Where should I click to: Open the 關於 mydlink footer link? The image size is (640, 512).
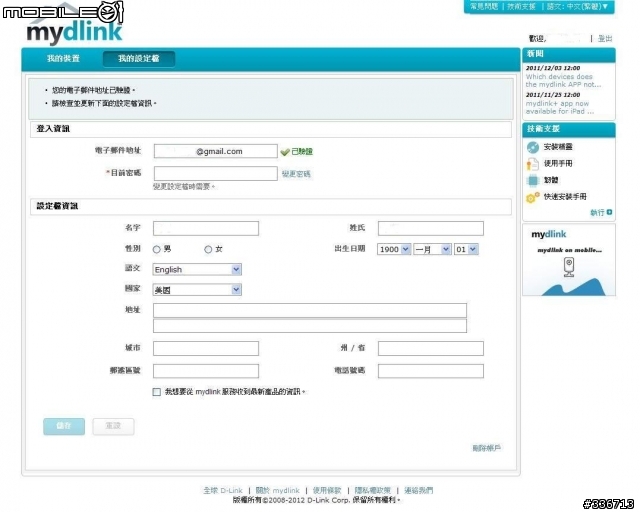[x=278, y=490]
